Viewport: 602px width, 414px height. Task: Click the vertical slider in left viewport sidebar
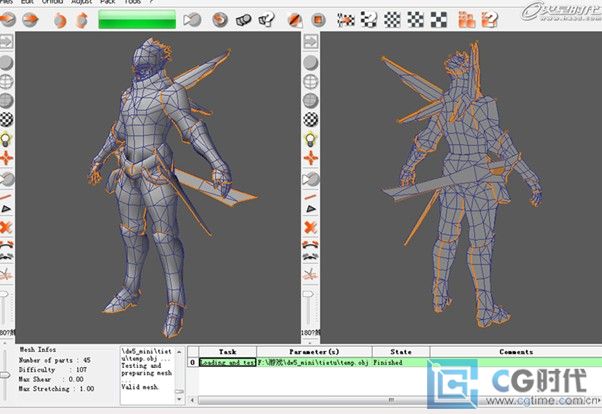4,307
